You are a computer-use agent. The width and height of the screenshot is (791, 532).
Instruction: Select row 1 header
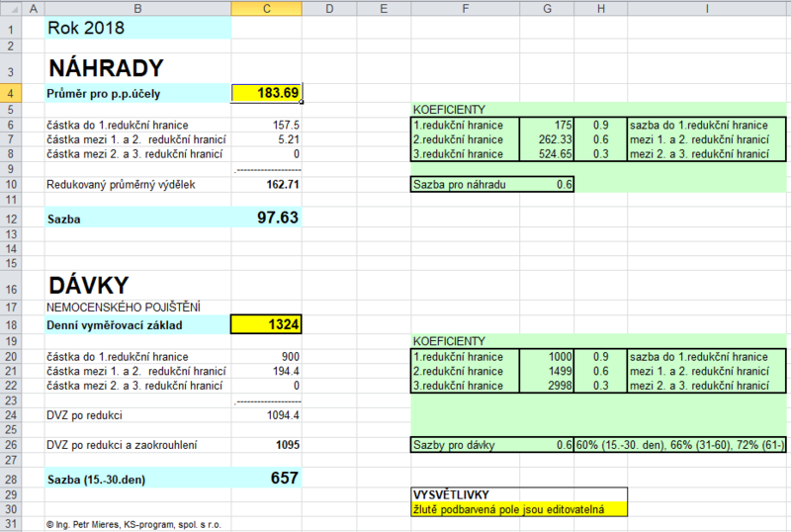(x=11, y=28)
